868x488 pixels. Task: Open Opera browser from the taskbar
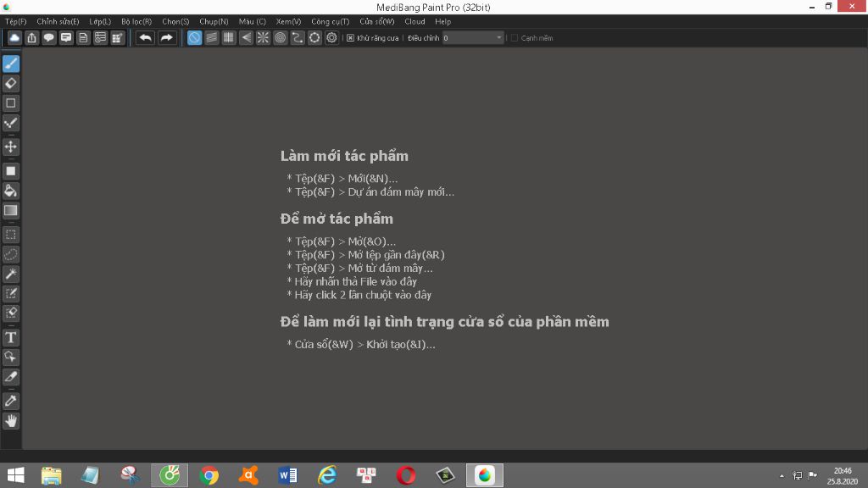[x=406, y=475]
